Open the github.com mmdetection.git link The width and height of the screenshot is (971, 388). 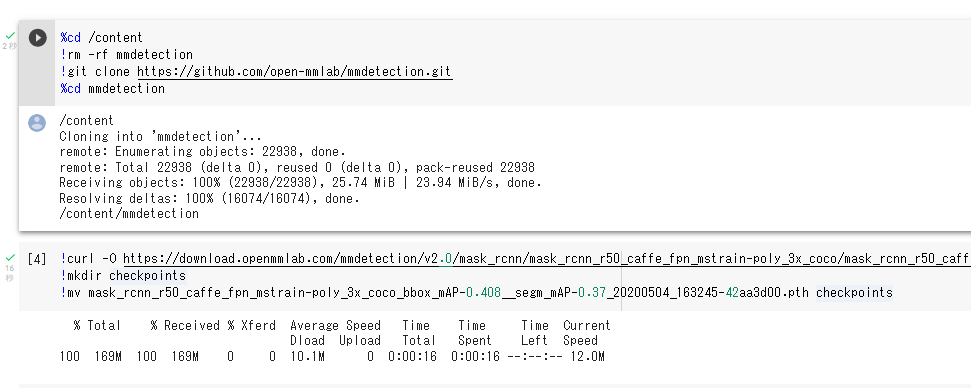click(x=294, y=72)
